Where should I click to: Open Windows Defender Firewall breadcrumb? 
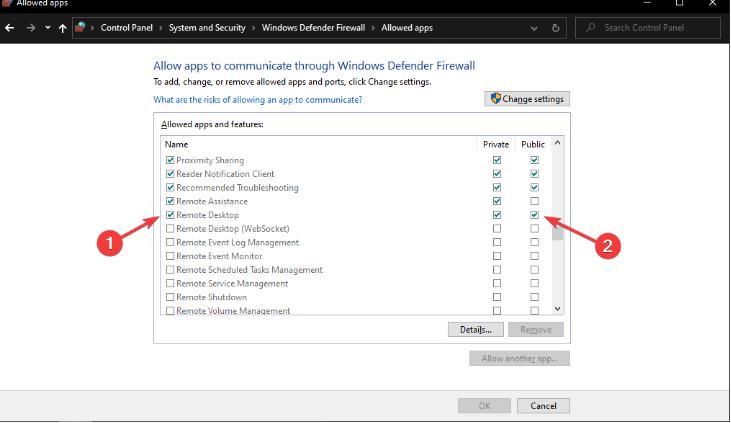pos(313,28)
